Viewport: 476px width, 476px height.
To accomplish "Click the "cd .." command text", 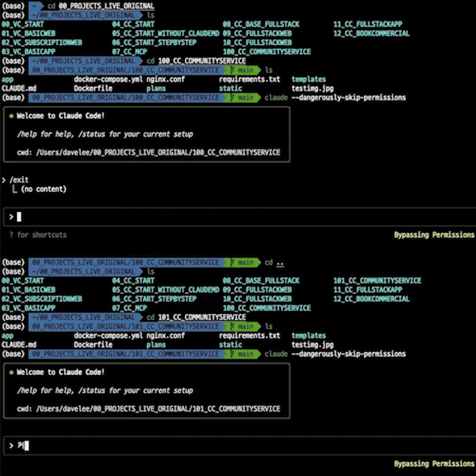I will point(274,262).
